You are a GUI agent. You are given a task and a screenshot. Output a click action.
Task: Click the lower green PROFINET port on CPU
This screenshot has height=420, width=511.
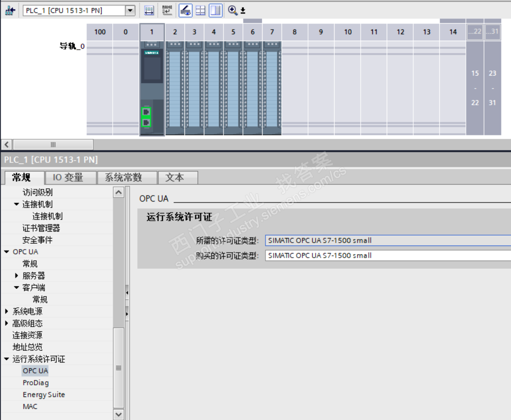click(146, 122)
